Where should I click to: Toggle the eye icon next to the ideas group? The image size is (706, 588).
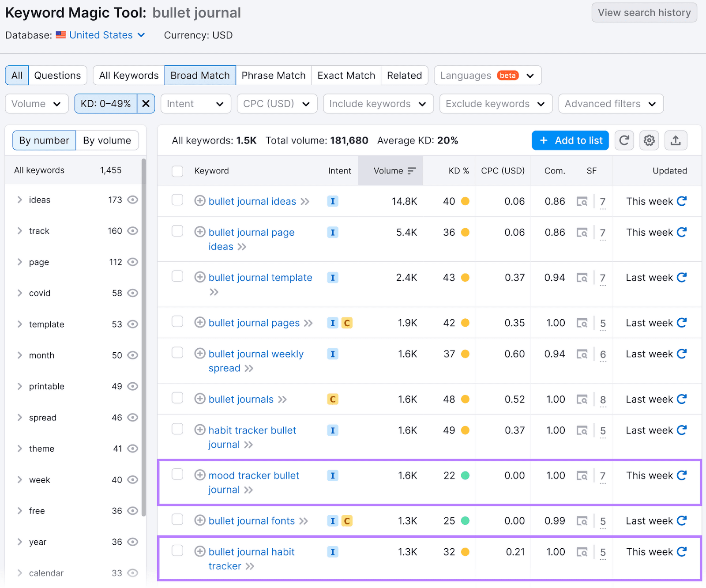(x=133, y=200)
